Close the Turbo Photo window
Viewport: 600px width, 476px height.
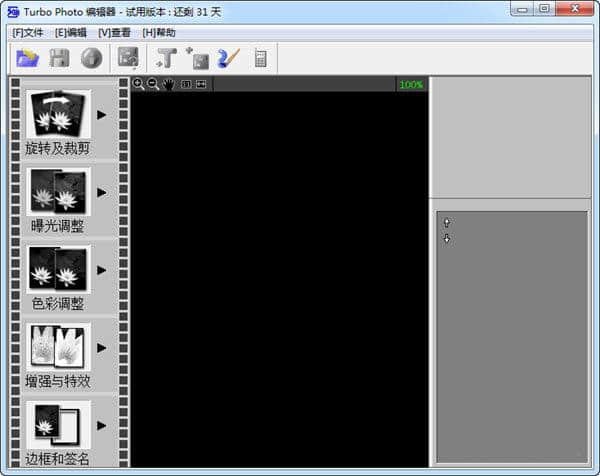(574, 9)
